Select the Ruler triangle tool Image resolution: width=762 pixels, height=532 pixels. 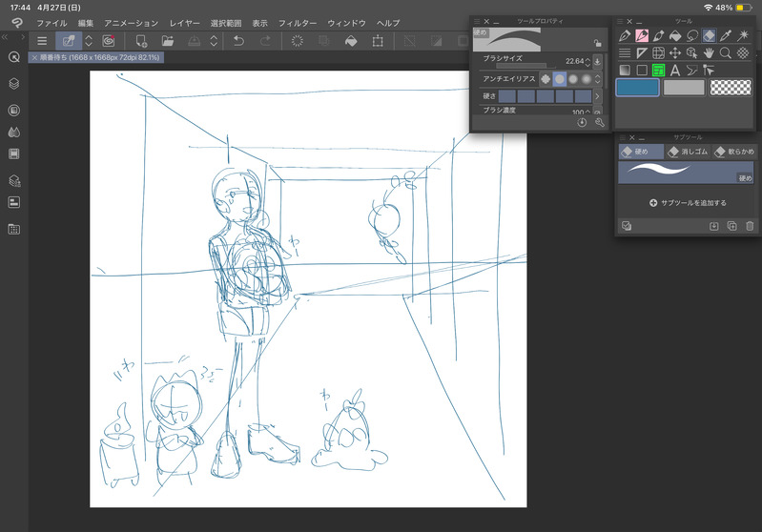pyautogui.click(x=642, y=53)
